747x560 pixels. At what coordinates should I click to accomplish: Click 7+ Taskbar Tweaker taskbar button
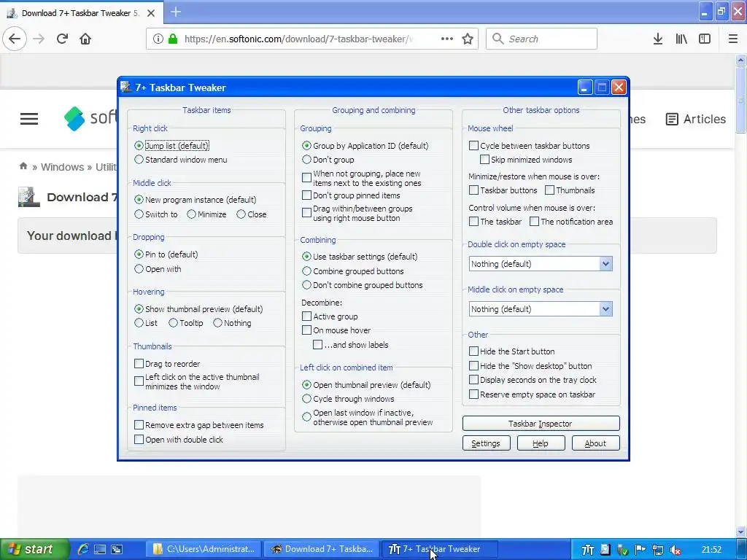coord(440,549)
